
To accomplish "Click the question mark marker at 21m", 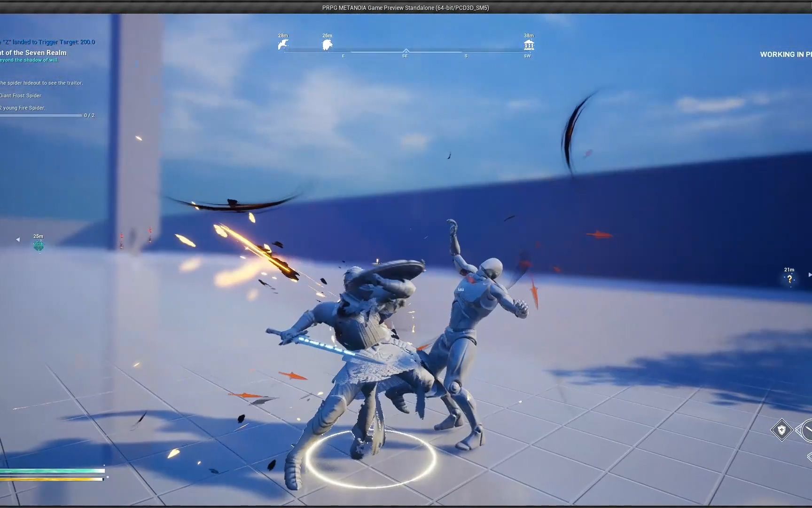I will coord(790,279).
